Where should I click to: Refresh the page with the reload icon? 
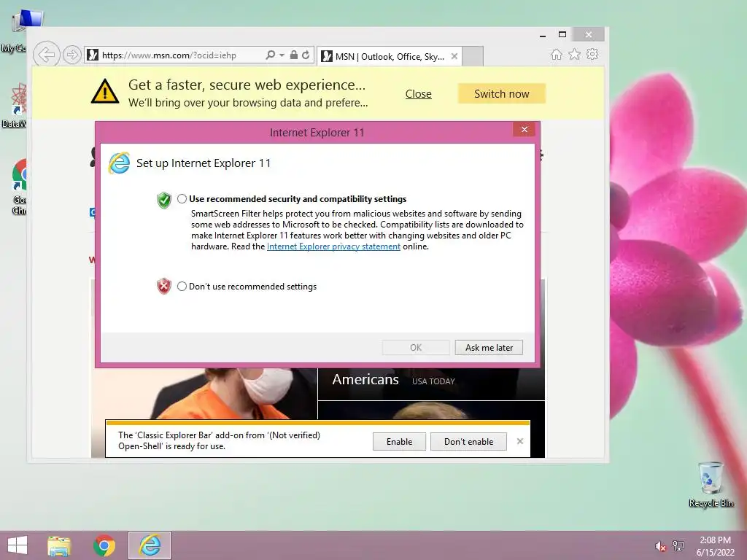tap(306, 55)
